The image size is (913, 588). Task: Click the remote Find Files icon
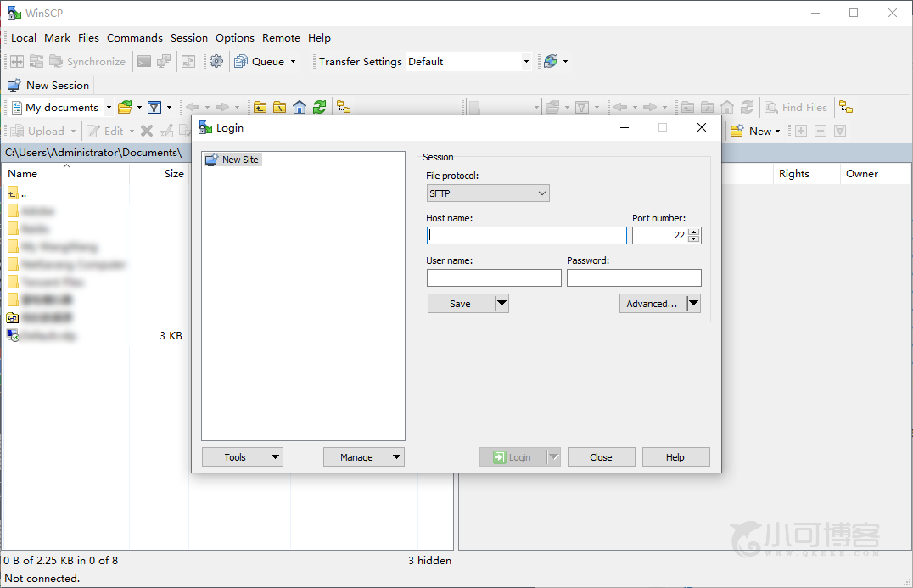(x=795, y=107)
